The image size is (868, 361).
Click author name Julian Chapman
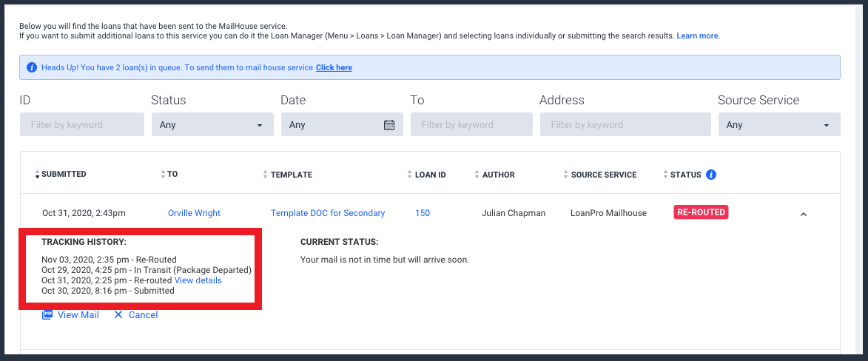[x=514, y=212]
